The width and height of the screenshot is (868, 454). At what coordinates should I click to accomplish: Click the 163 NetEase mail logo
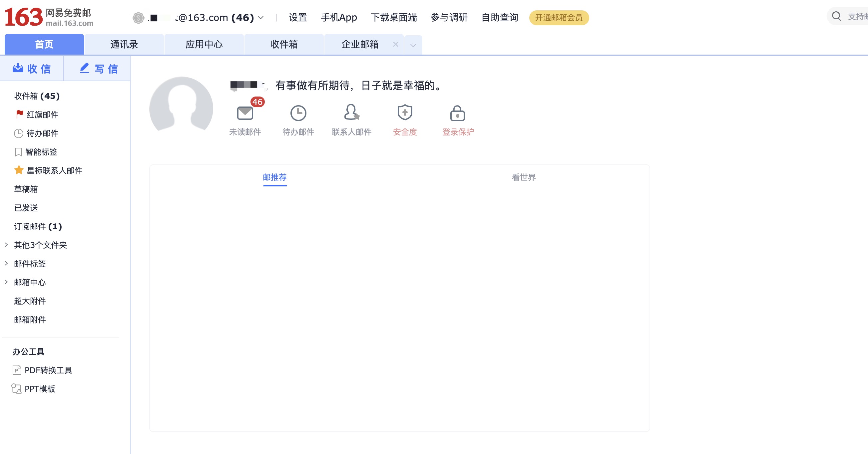pos(49,17)
